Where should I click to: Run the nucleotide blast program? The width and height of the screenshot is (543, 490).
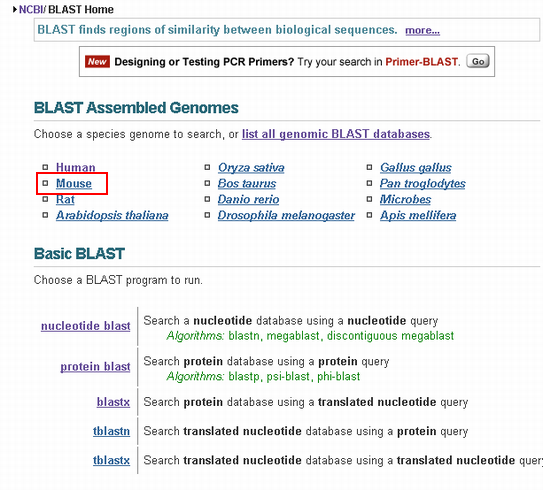(86, 326)
